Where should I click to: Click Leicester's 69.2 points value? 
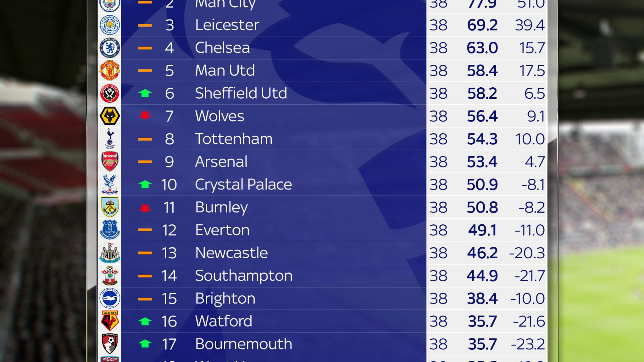coord(482,25)
